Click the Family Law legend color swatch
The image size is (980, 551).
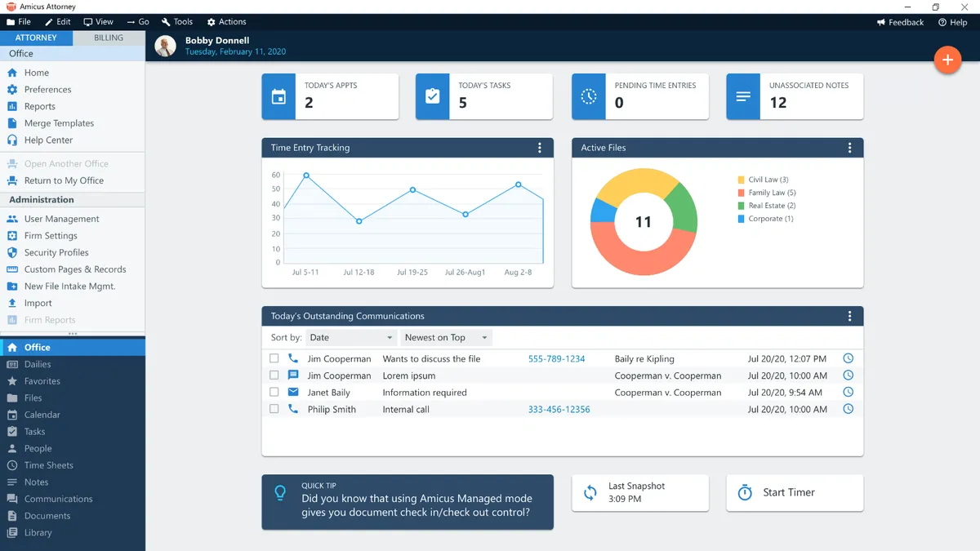pos(741,193)
